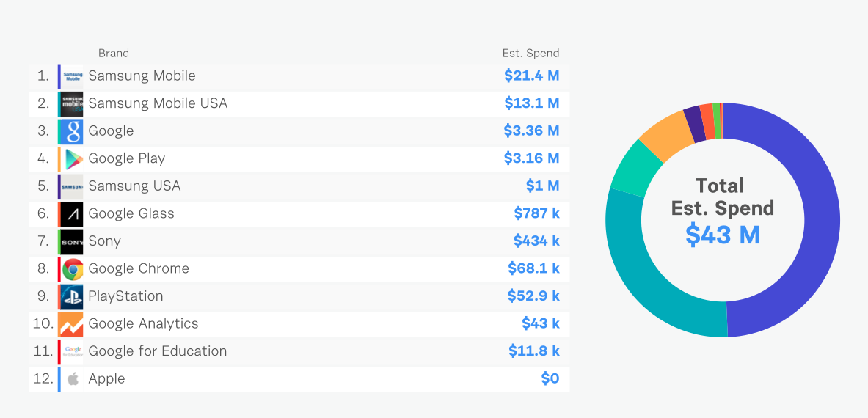This screenshot has width=868, height=418.
Task: Click the Sony logo icon
Action: pyautogui.click(x=73, y=241)
